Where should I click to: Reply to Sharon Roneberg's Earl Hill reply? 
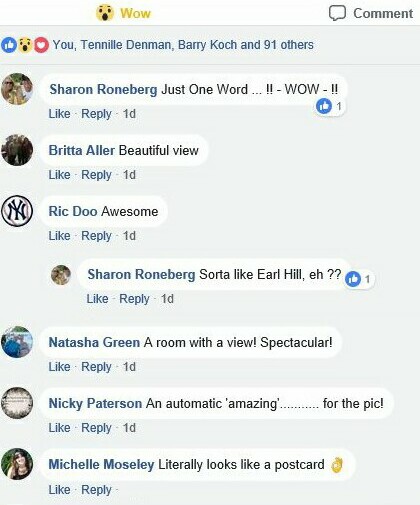tap(134, 299)
